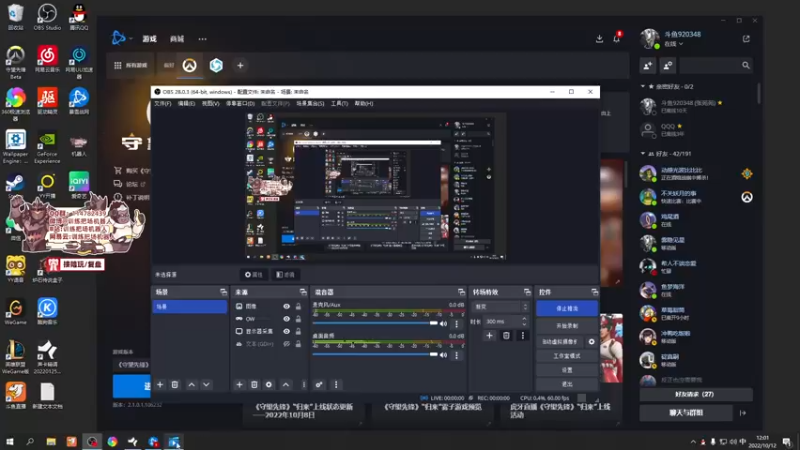Undock the Scenes panel
Image resolution: width=800 pixels, height=450 pixels.
tap(223, 292)
